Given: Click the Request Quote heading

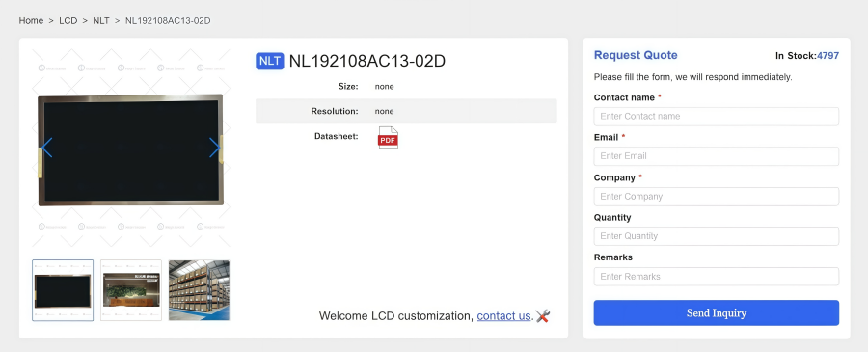Looking at the screenshot, I should (636, 55).
